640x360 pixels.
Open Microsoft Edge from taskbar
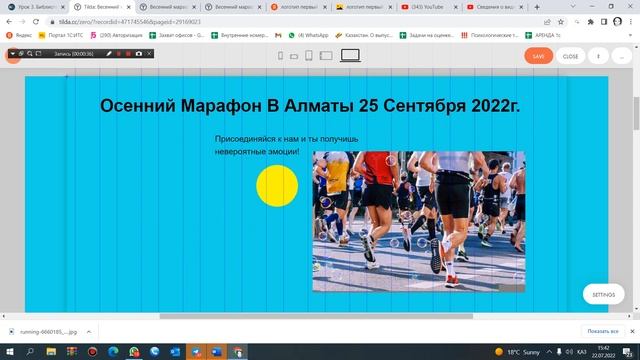point(113,351)
